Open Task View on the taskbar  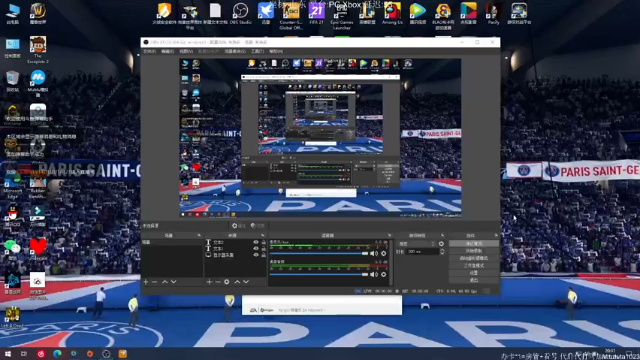[x=24, y=354]
